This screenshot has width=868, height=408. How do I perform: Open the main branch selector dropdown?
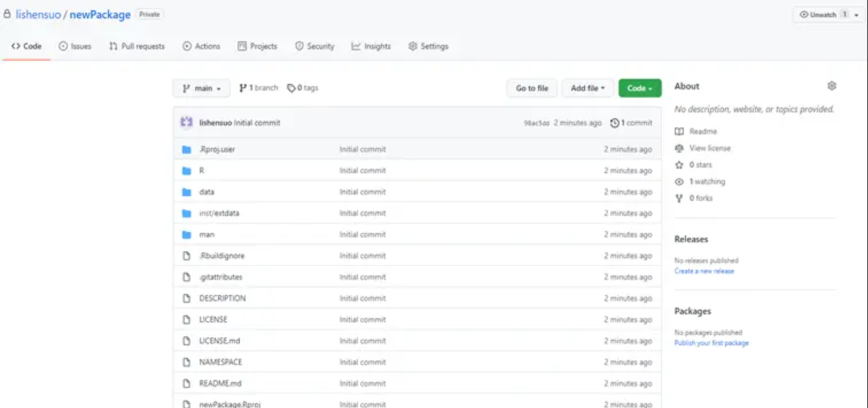[x=201, y=88]
